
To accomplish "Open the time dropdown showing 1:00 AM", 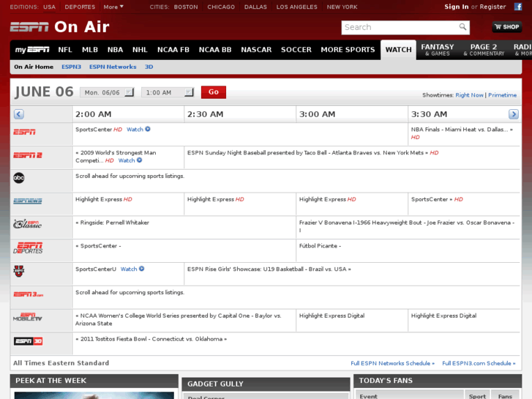I will (x=168, y=92).
